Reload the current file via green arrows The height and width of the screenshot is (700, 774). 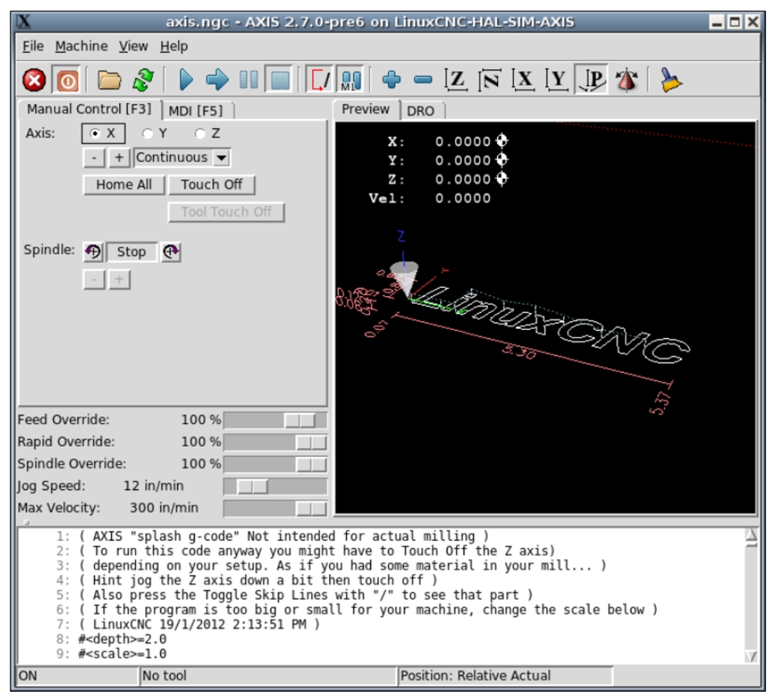coord(143,80)
